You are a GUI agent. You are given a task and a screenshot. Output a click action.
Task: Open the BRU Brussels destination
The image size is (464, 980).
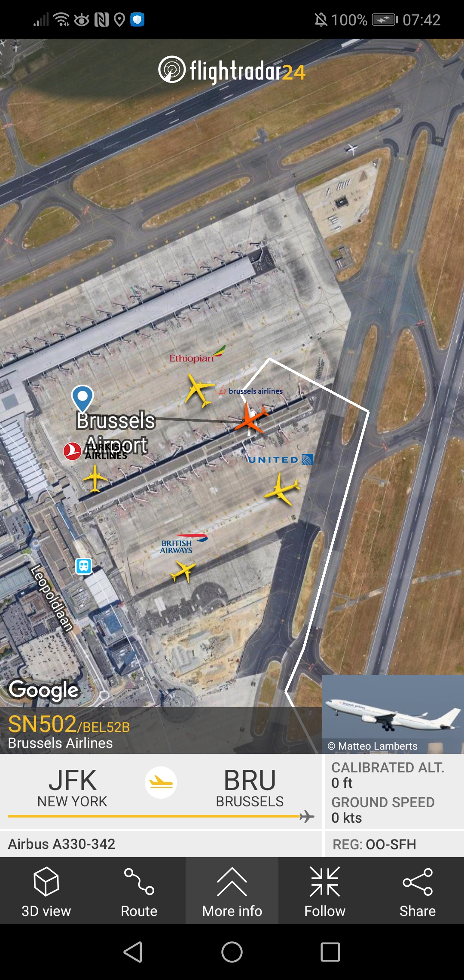pyautogui.click(x=250, y=787)
